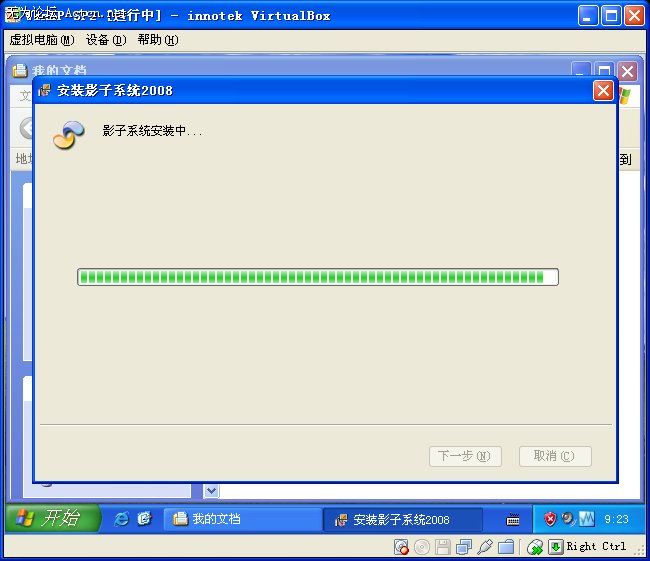
Task: Open the guest Start (开始) button
Action: point(53,518)
